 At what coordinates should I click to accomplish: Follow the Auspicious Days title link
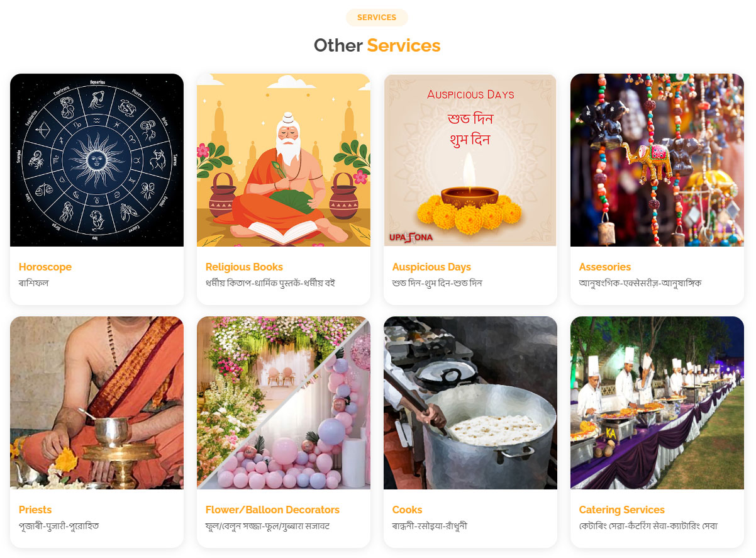[x=431, y=267]
